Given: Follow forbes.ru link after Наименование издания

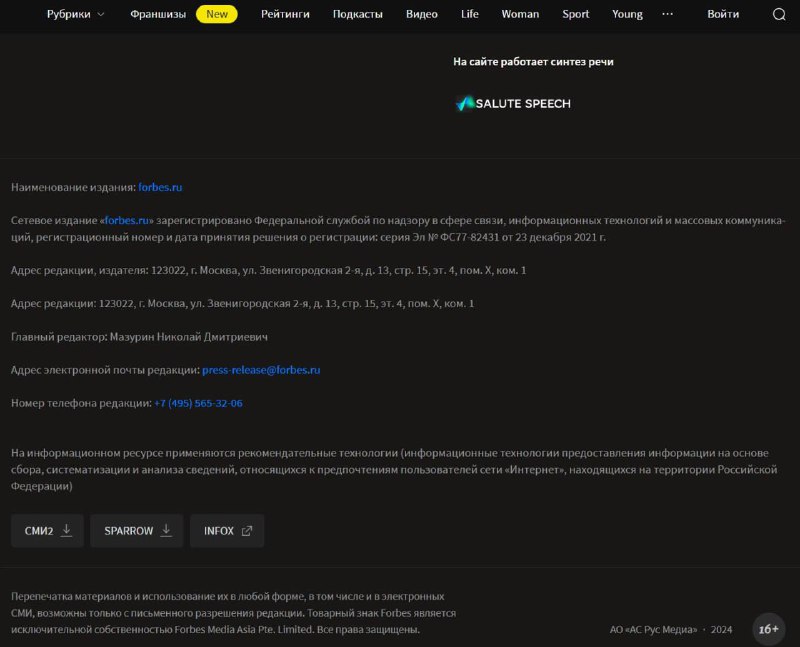Looking at the screenshot, I should (x=160, y=187).
